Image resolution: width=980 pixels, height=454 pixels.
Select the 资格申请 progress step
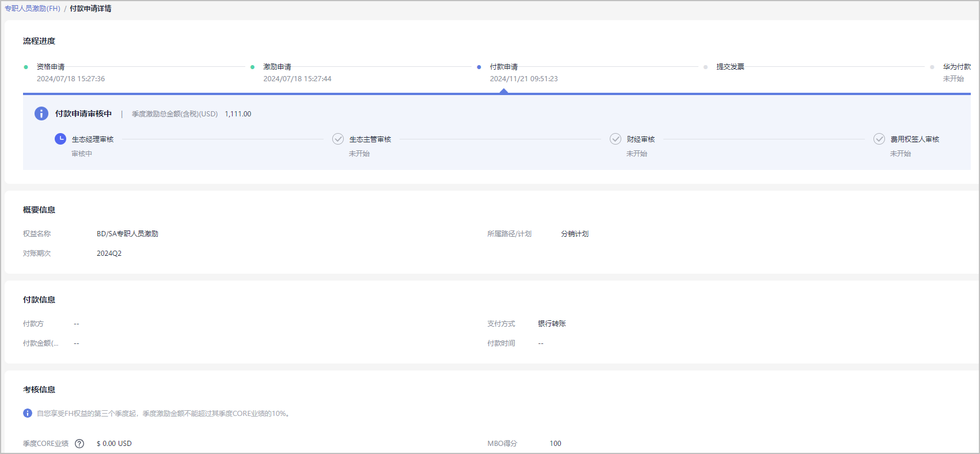[51, 67]
